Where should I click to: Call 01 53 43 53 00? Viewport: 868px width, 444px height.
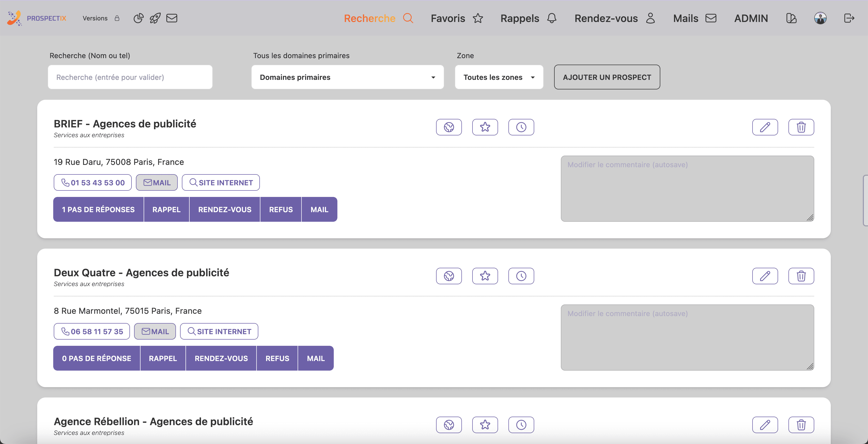(93, 182)
